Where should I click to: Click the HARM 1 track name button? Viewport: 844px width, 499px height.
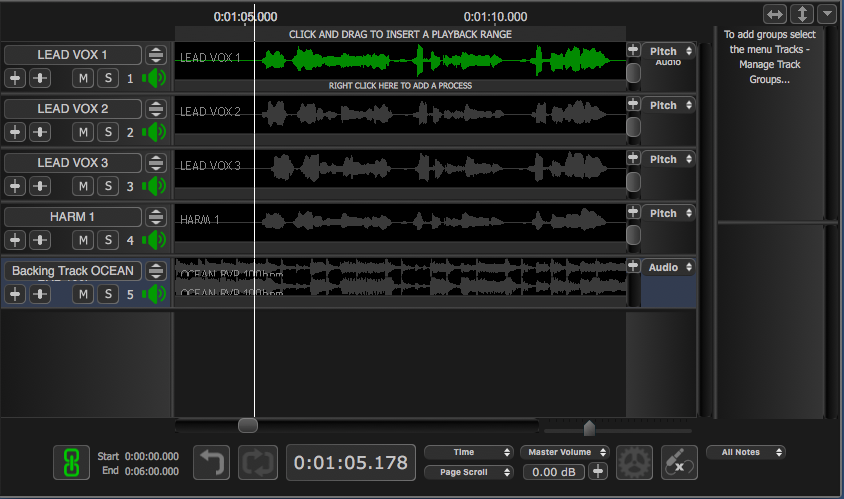pos(72,216)
